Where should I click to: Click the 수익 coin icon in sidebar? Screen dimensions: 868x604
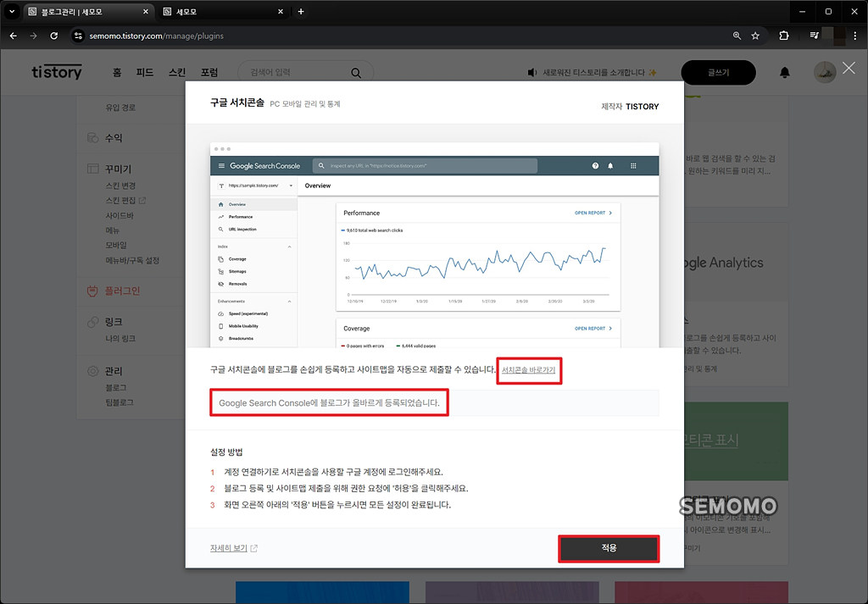coord(93,138)
